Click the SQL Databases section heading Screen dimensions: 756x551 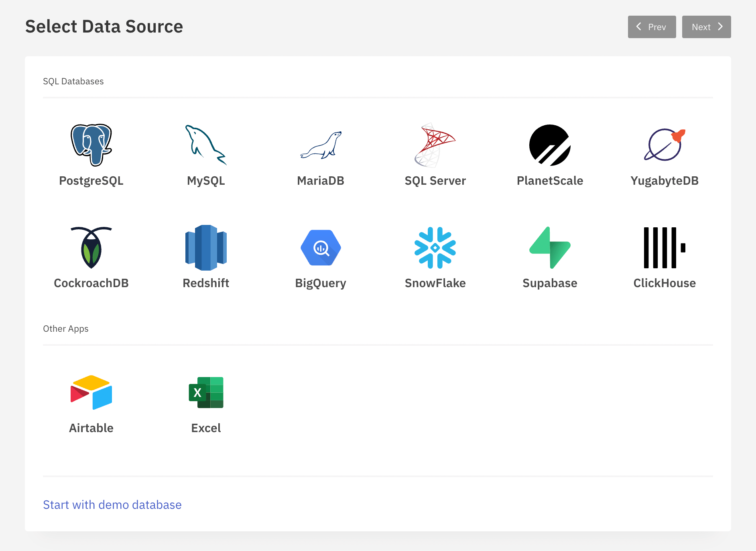[x=73, y=82]
